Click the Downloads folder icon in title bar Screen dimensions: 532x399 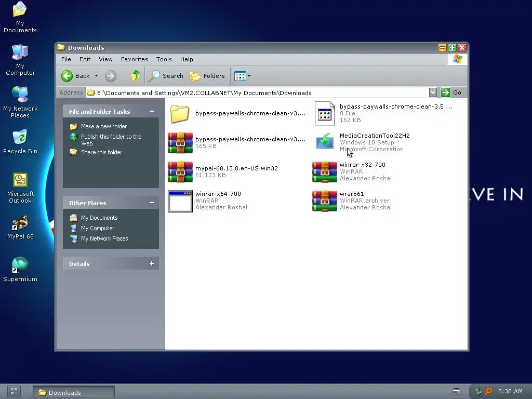click(x=61, y=47)
